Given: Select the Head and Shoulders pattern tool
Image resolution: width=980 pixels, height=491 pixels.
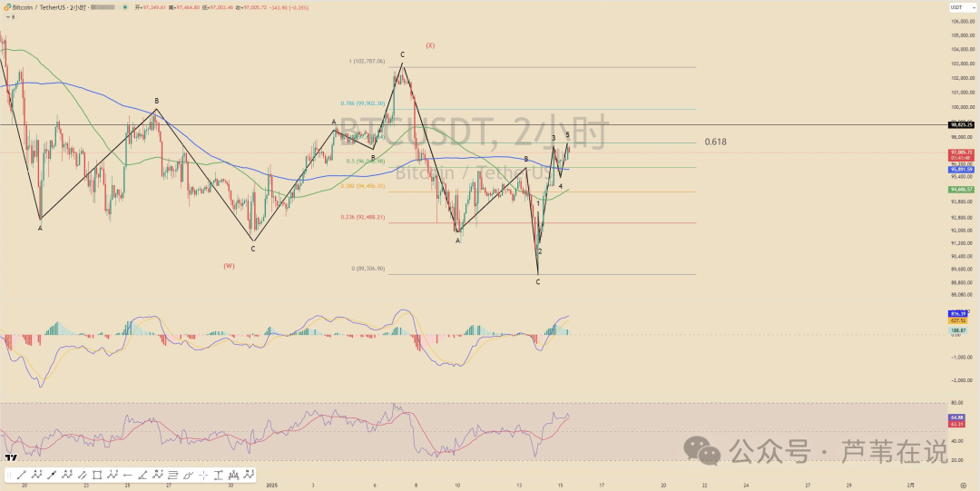Looking at the screenshot, I should tap(234, 475).
